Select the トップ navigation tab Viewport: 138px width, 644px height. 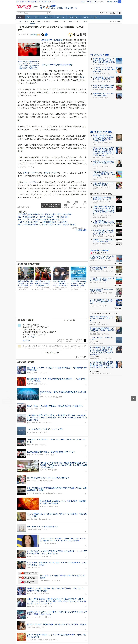(x=20, y=17)
